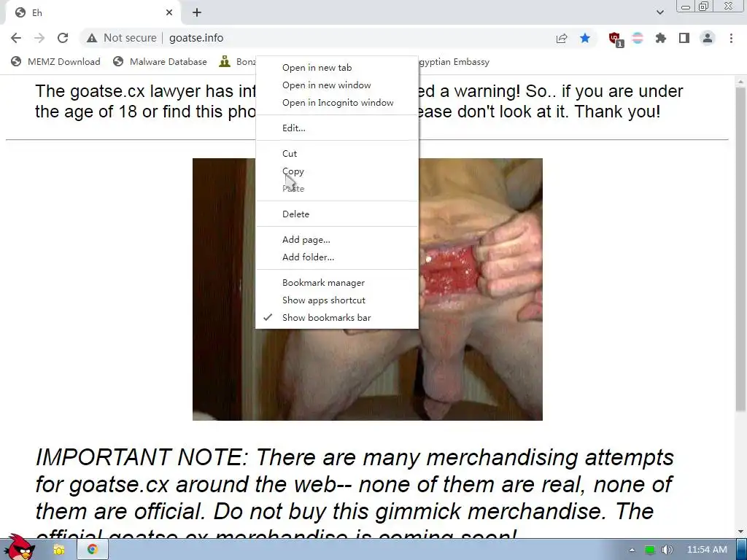The image size is (747, 560).
Task: Open Chrome three-dot menu
Action: click(731, 38)
